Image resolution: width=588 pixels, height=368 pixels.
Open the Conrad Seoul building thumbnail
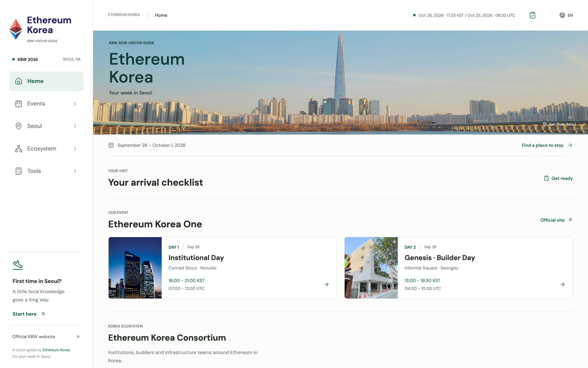click(x=135, y=268)
